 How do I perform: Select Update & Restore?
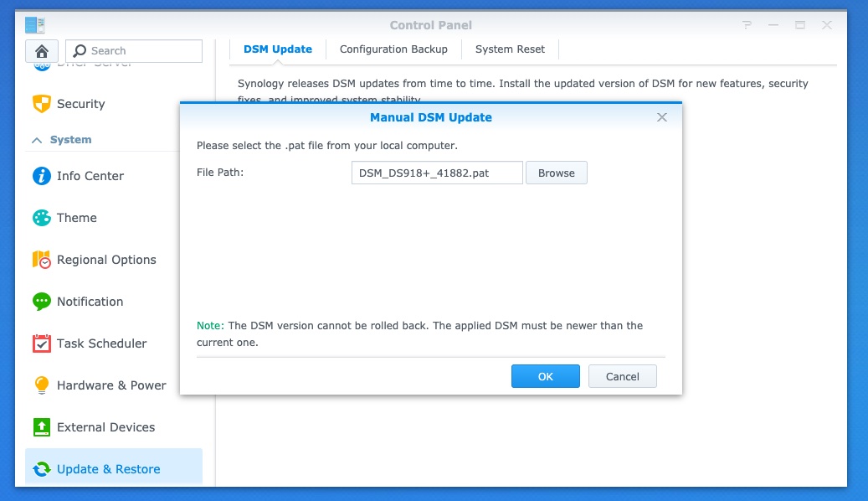coord(114,467)
